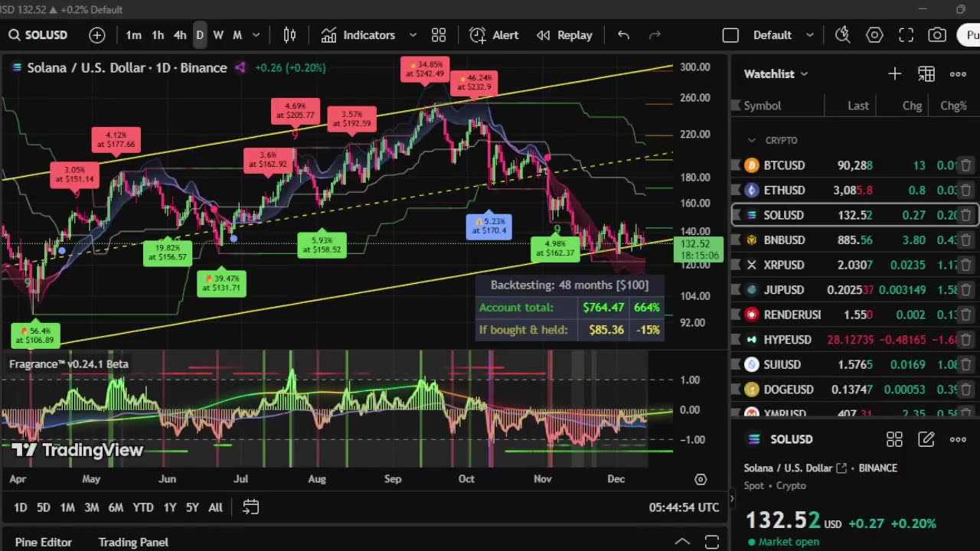Screen dimensions: 980x551
Task: Open details panel widget grid icon
Action: pyautogui.click(x=894, y=439)
